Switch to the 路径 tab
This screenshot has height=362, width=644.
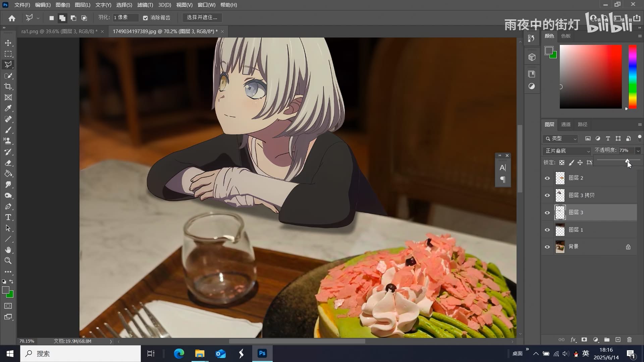click(583, 124)
